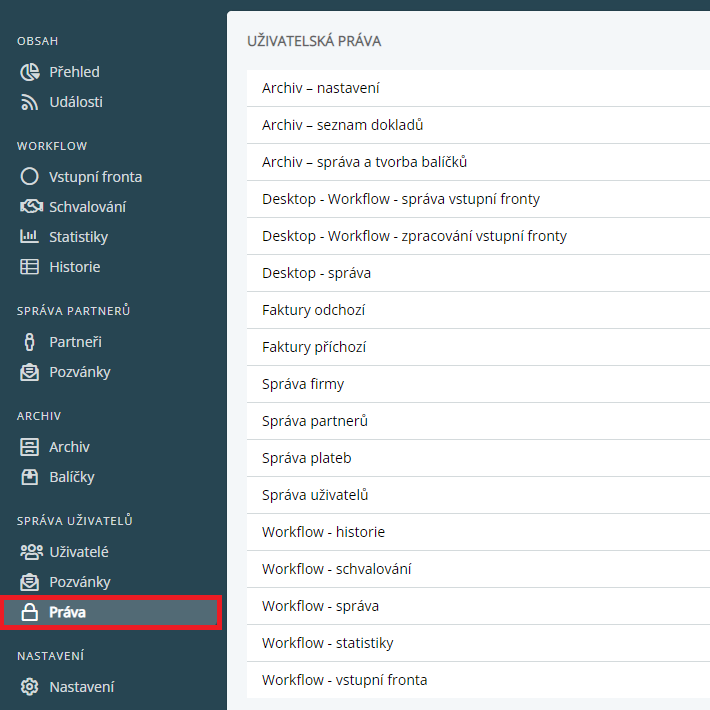Open Statistiky via the bar chart icon
Viewport: 710px width, 710px height.
pyautogui.click(x=30, y=237)
